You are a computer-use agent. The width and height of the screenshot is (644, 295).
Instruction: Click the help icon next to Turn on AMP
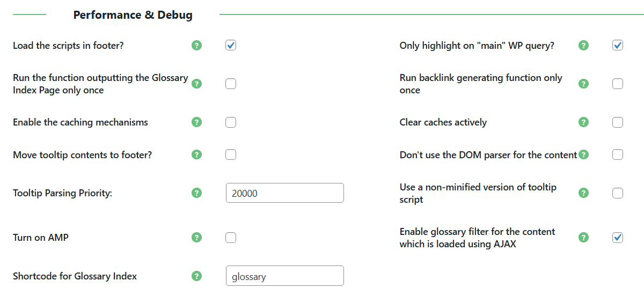point(196,238)
